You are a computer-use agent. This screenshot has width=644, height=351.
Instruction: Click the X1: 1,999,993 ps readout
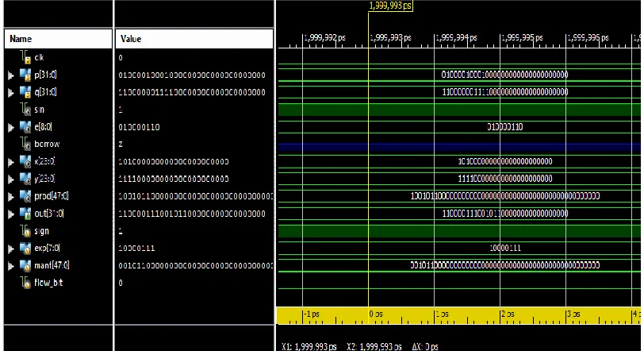pos(309,347)
